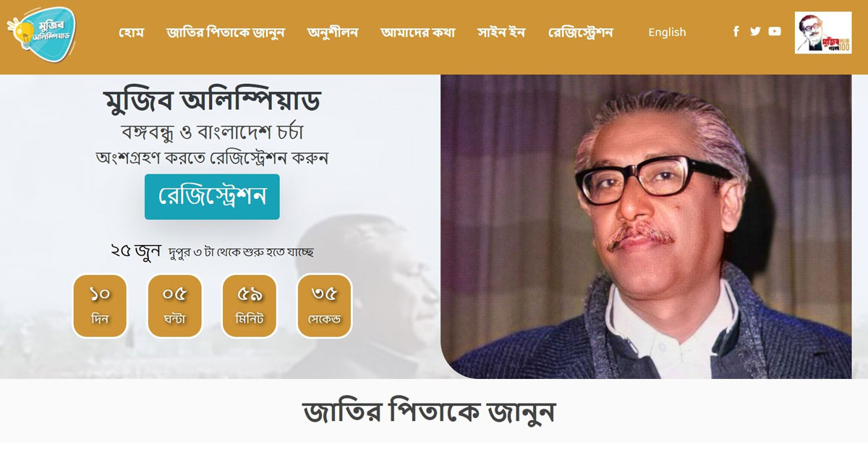This screenshot has height=452, width=868.
Task: Open আমাদের কথা navigation item
Action: point(418,33)
